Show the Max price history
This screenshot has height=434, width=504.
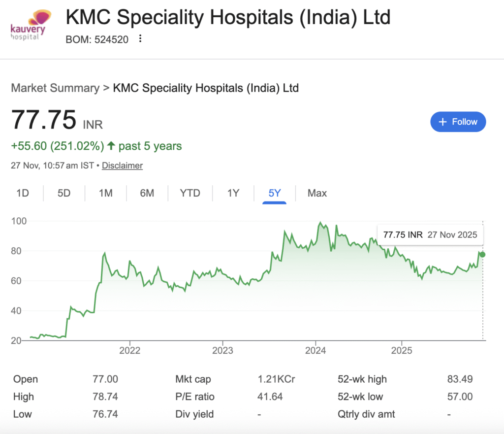(x=317, y=193)
